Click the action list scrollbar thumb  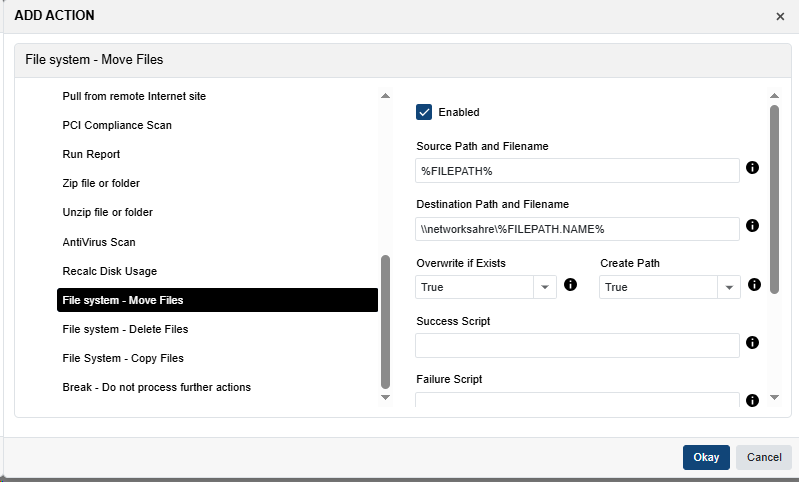click(386, 320)
